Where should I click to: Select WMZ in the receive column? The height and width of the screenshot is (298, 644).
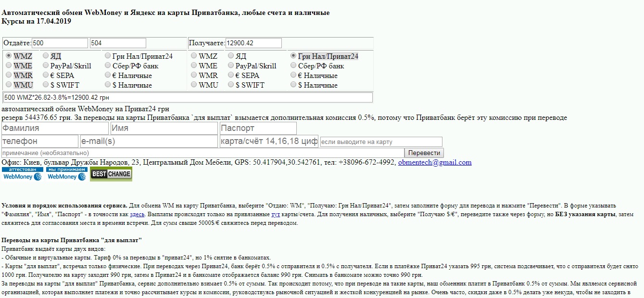[x=194, y=56]
